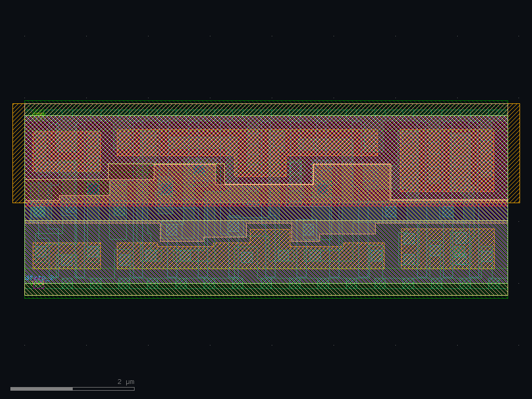Select the long lower-center yellow crosshatched shape

pyautogui.click(x=250, y=255)
